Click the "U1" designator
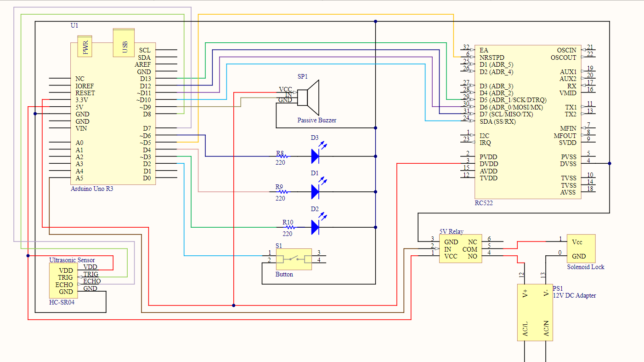This screenshot has height=362, width=644. [74, 26]
